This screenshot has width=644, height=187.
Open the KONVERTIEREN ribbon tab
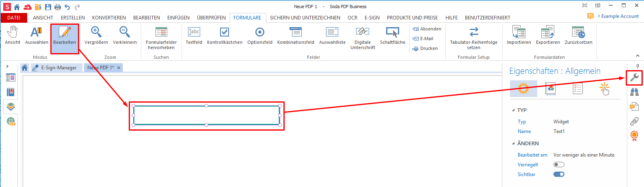coord(109,18)
